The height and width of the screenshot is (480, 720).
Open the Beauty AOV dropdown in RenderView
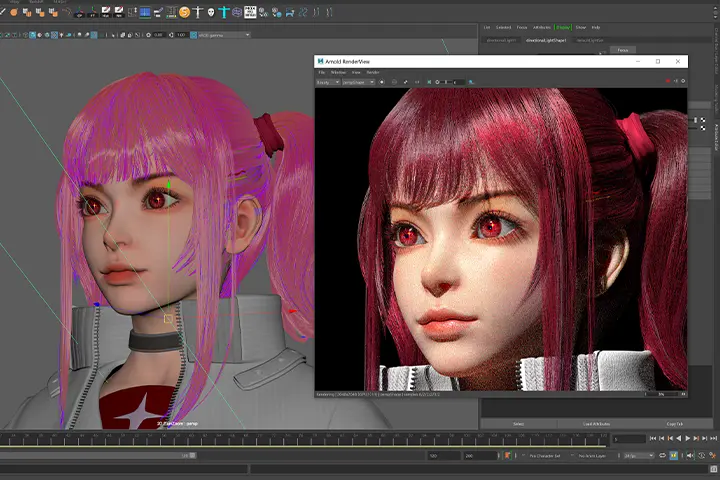tap(328, 82)
